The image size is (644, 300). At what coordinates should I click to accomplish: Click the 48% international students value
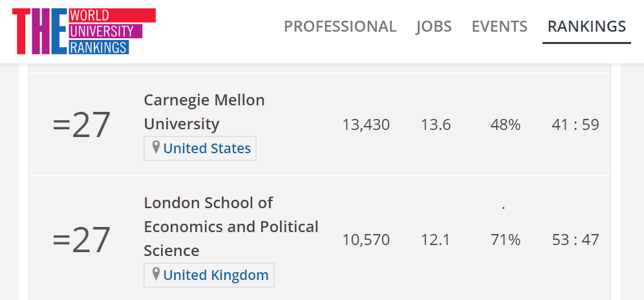click(x=506, y=125)
